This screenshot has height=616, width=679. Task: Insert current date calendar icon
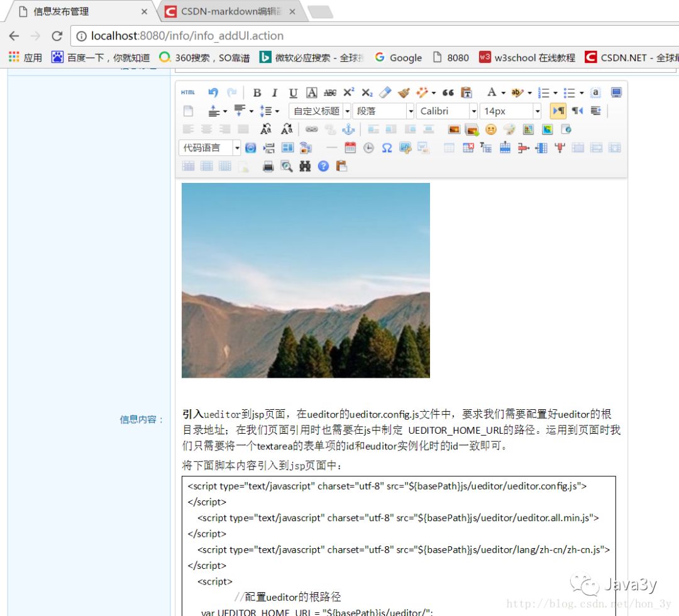pos(350,148)
